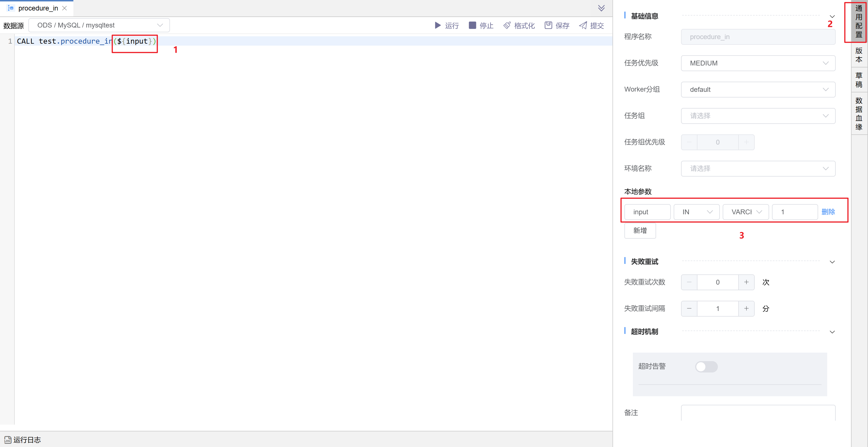This screenshot has width=868, height=447.
Task: Click the Submit (提交) paper-plane icon
Action: point(583,25)
